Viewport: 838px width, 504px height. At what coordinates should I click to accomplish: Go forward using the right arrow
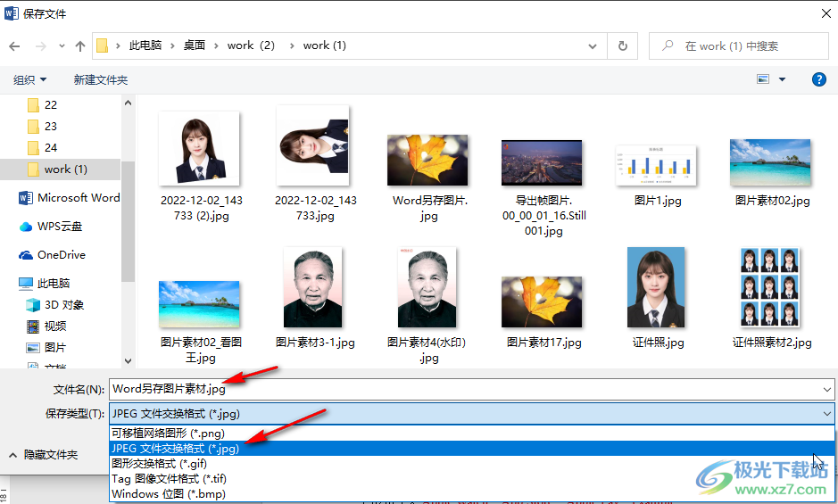[x=41, y=46]
